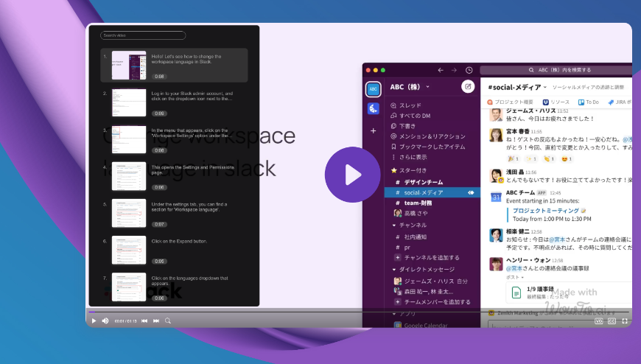
Task: Open the プロジェクトミーティング event link
Action: click(546, 211)
